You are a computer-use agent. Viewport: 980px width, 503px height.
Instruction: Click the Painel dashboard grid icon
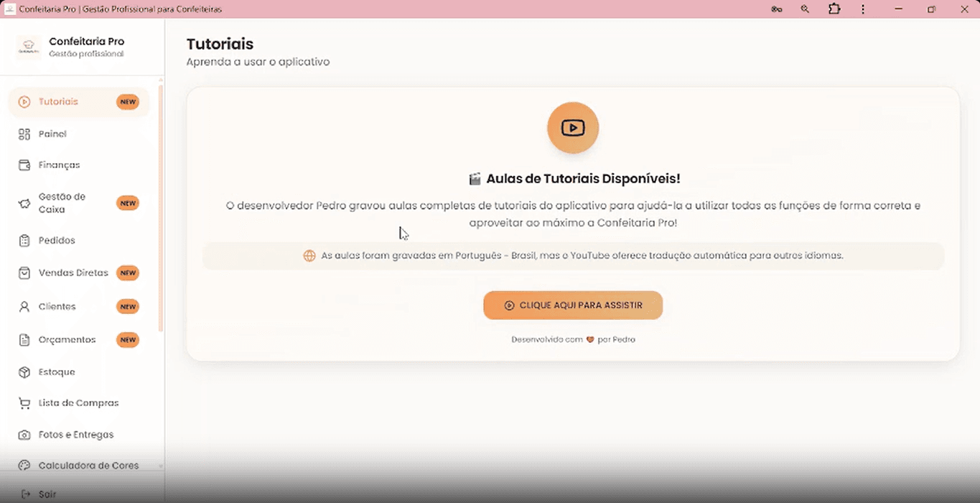(x=24, y=134)
